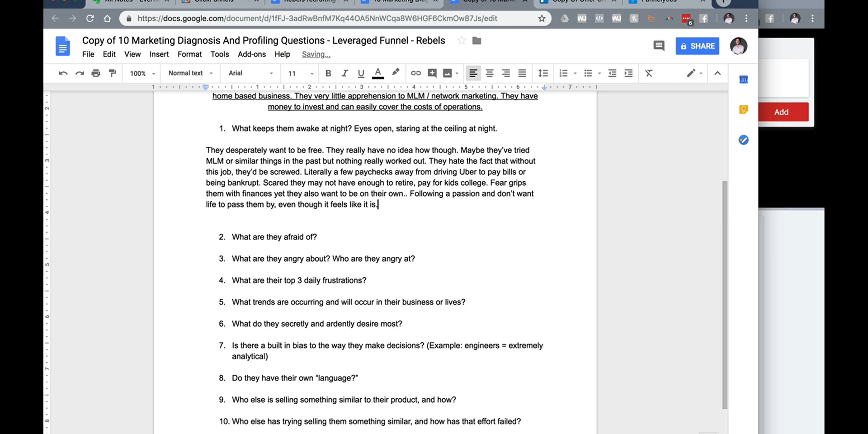Click the document title to rename

264,41
